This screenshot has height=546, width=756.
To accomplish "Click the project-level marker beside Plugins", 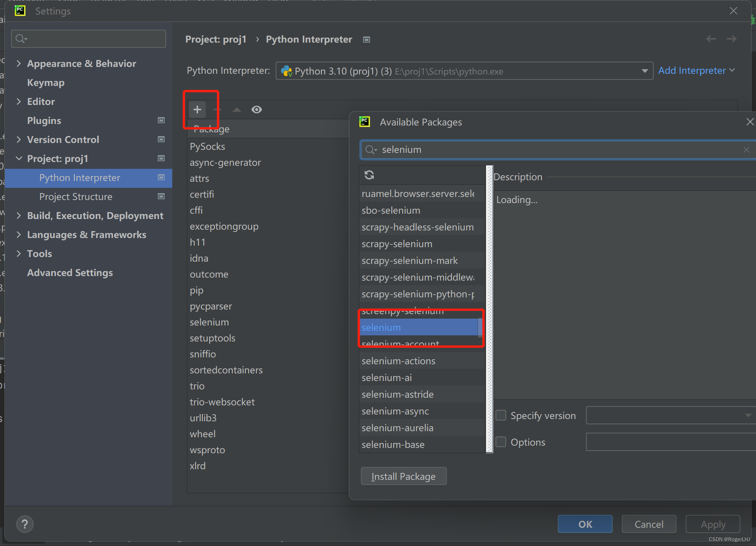I will point(161,120).
